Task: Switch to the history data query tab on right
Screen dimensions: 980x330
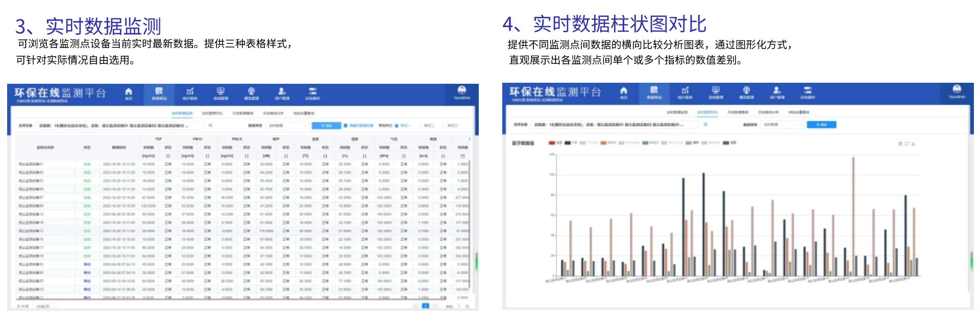Action: (x=738, y=112)
